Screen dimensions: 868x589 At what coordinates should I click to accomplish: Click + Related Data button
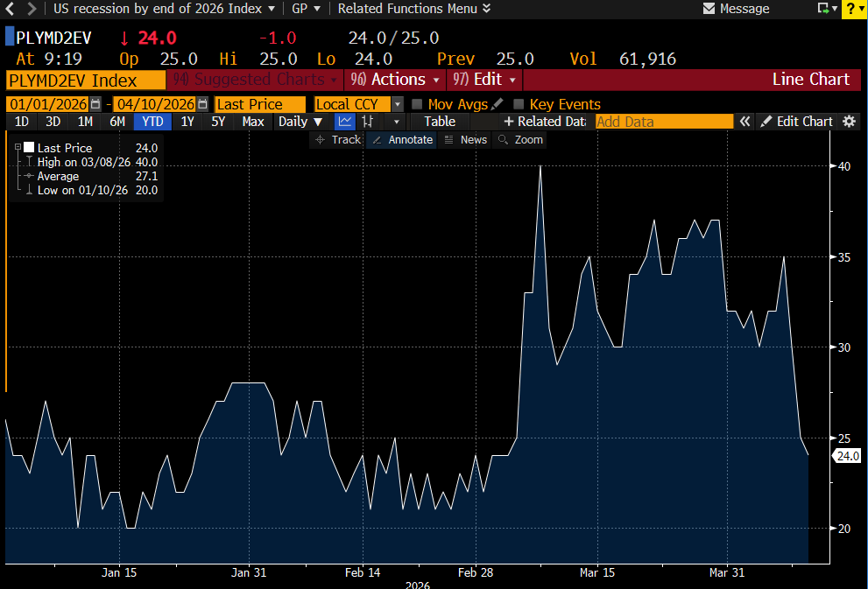[x=544, y=121]
